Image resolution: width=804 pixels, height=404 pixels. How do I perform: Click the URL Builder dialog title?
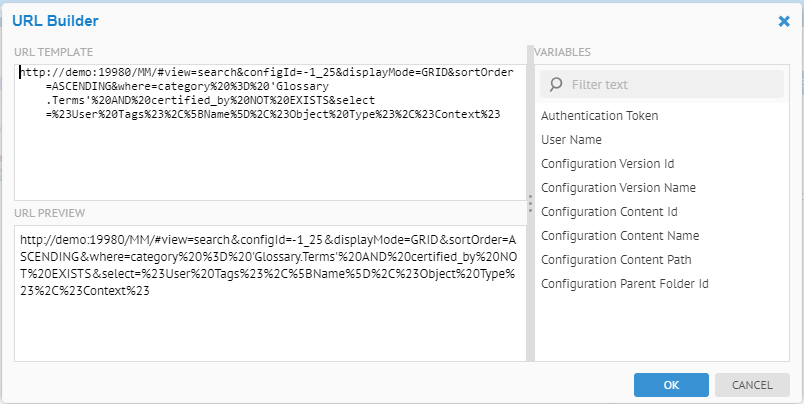click(55, 20)
